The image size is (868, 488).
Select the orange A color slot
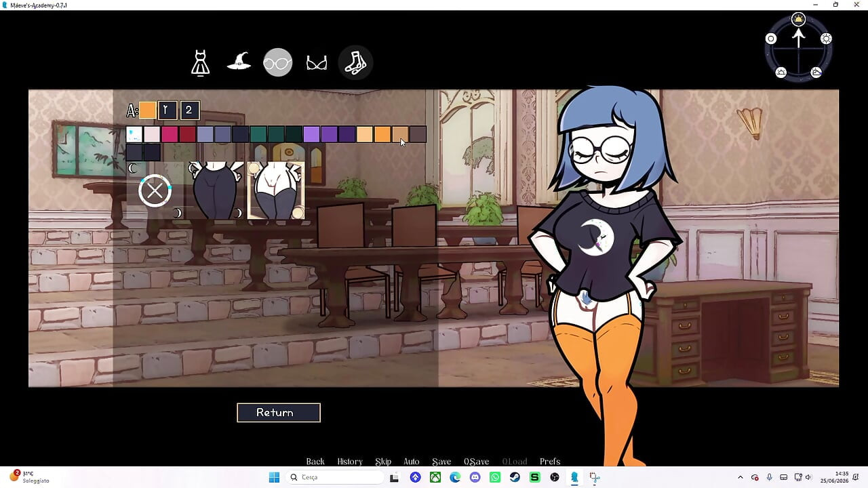click(147, 110)
